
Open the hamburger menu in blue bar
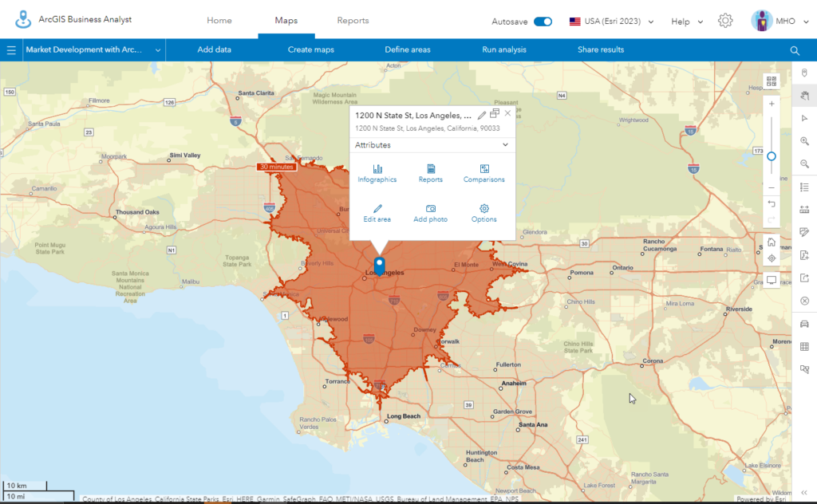[x=11, y=50]
